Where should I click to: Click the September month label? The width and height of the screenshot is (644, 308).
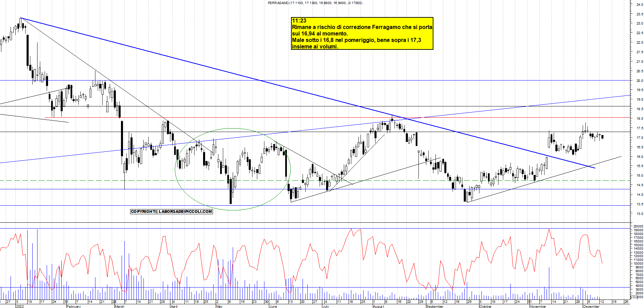coord(435,306)
